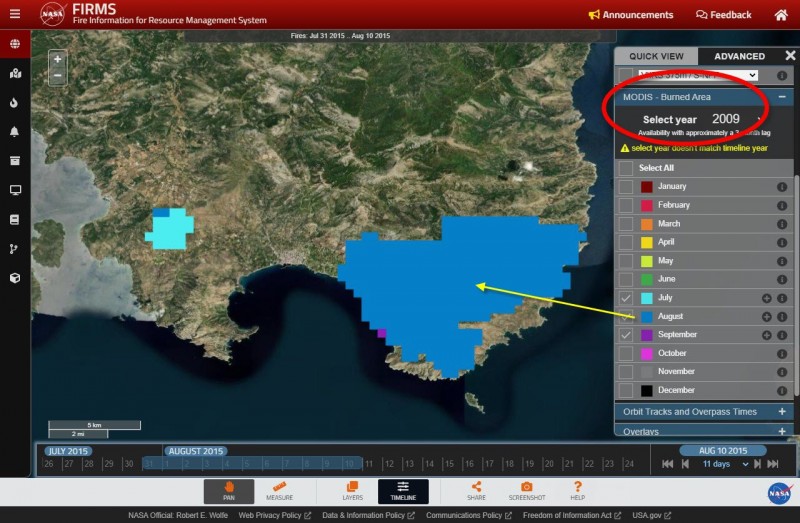This screenshot has width=800, height=523.
Task: Enable the December checkbox
Action: [626, 390]
